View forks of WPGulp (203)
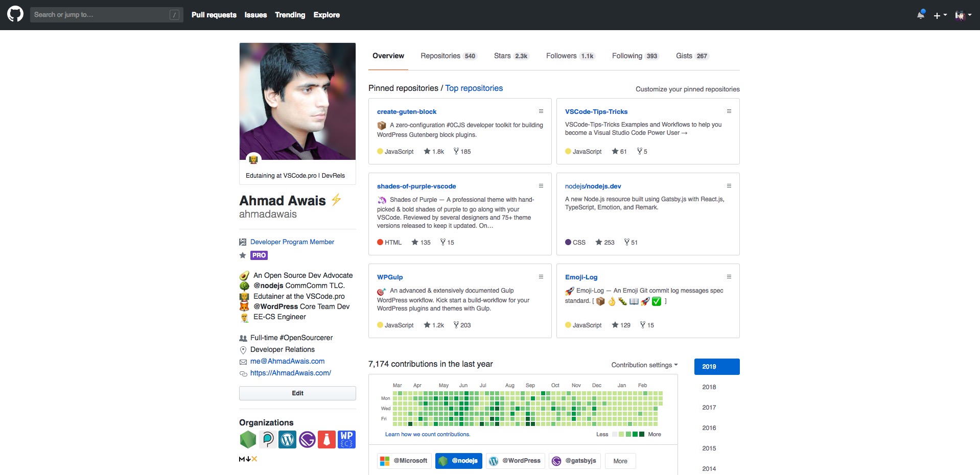The width and height of the screenshot is (980, 475). pos(462,325)
